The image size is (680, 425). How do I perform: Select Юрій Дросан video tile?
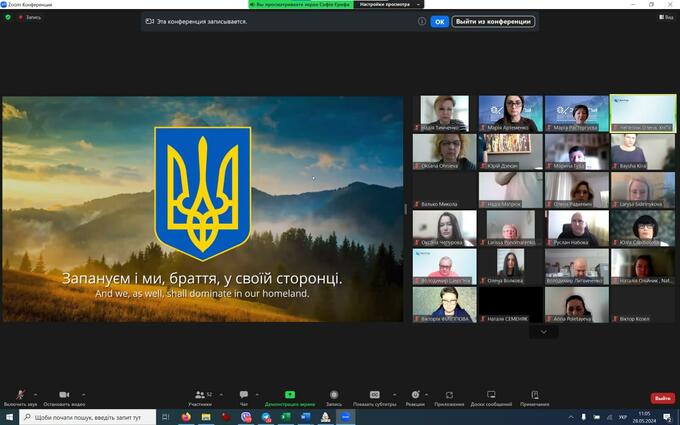click(510, 152)
